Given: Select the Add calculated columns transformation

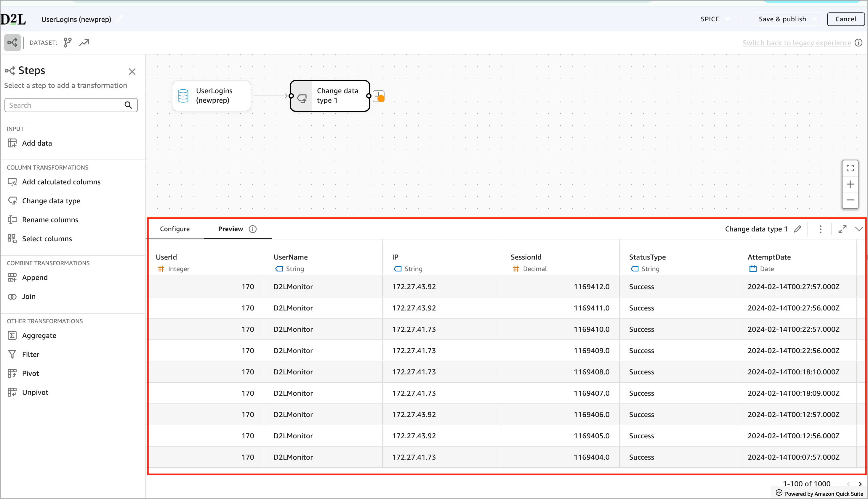Looking at the screenshot, I should tap(61, 182).
